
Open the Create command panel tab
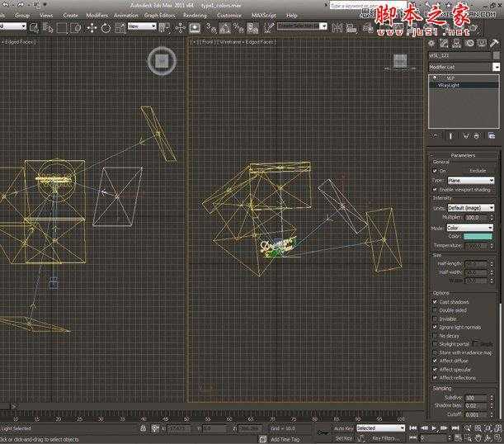pos(431,44)
